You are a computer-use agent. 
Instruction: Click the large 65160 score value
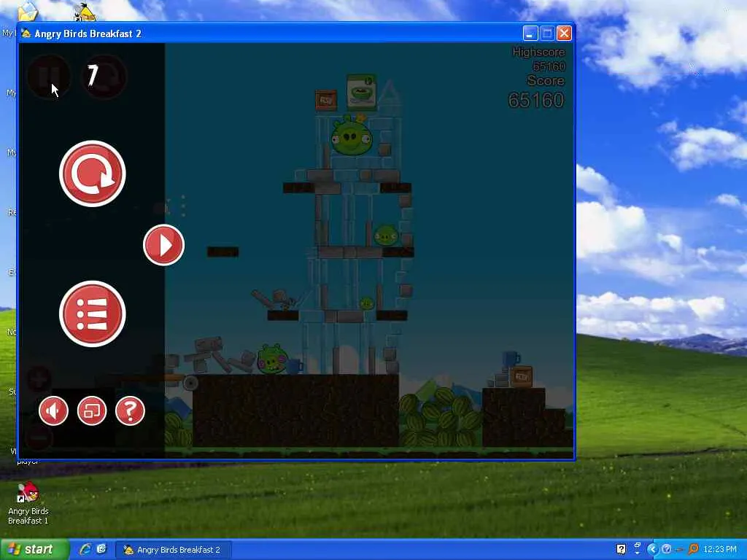(x=536, y=100)
